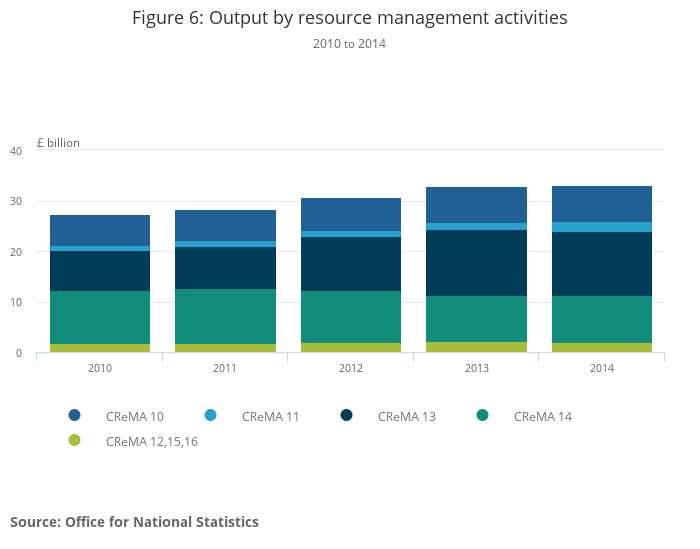Click the 2013 x-axis year label
The image size is (700, 549).
(x=477, y=368)
